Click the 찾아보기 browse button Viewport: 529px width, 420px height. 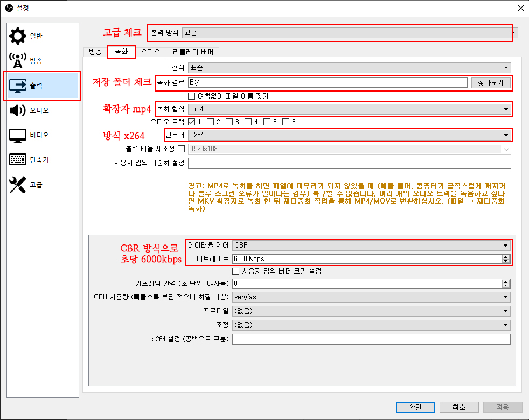click(491, 82)
